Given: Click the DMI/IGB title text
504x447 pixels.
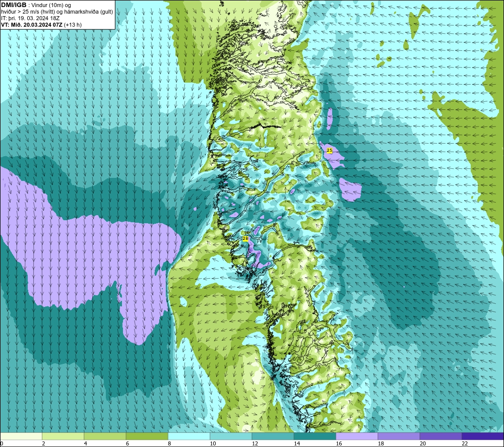Looking at the screenshot, I should pyautogui.click(x=14, y=5).
